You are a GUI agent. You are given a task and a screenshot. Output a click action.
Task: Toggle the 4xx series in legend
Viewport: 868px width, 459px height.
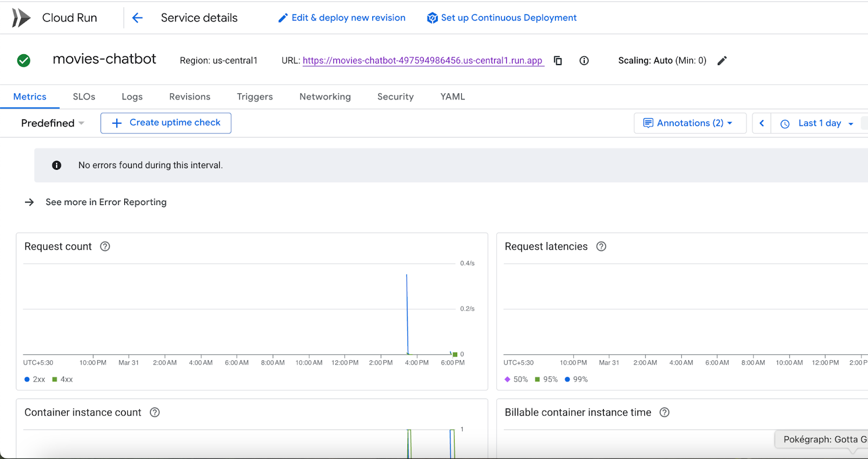[x=62, y=379]
